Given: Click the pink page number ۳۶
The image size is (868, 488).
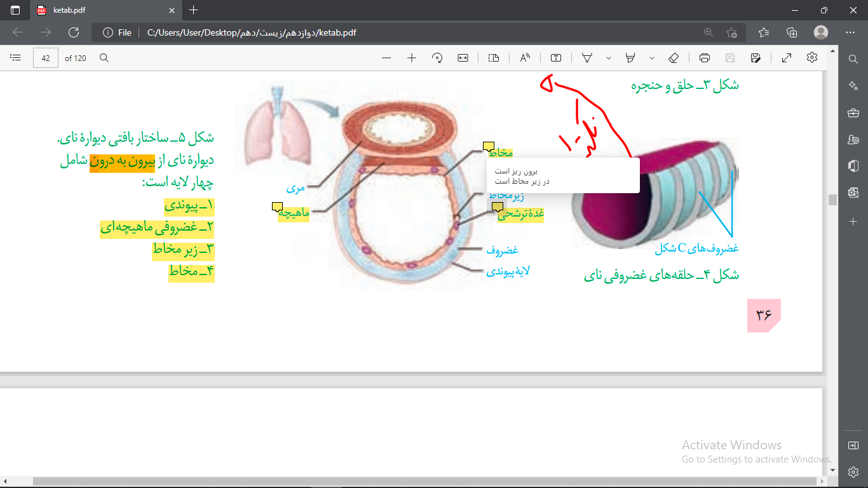Looking at the screenshot, I should tap(764, 315).
